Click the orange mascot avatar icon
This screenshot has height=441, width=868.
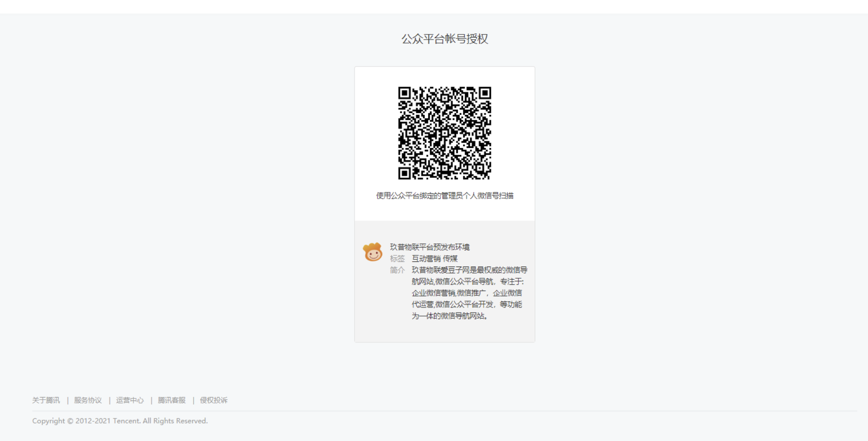point(373,252)
